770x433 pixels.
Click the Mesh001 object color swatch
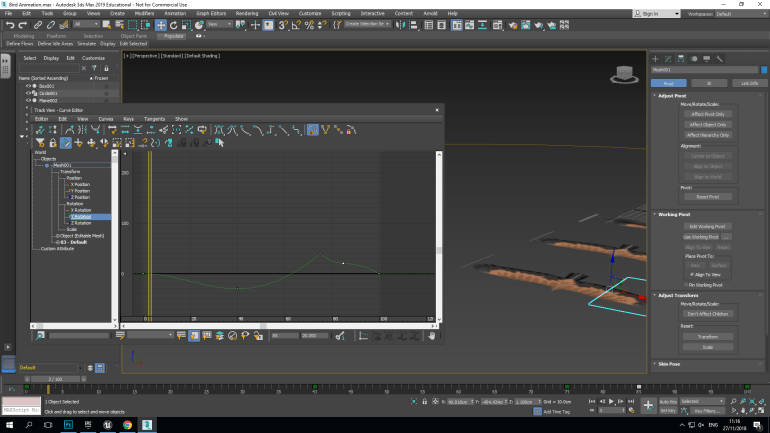764,70
